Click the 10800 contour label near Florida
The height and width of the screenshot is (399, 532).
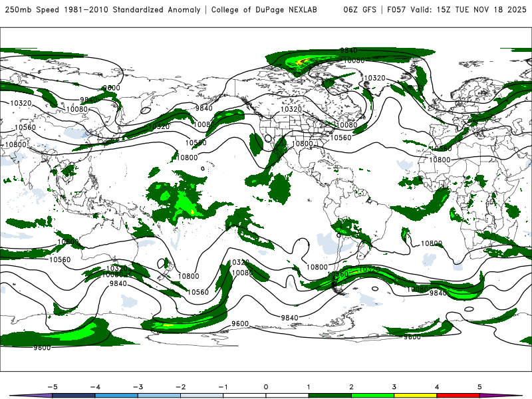point(303,144)
